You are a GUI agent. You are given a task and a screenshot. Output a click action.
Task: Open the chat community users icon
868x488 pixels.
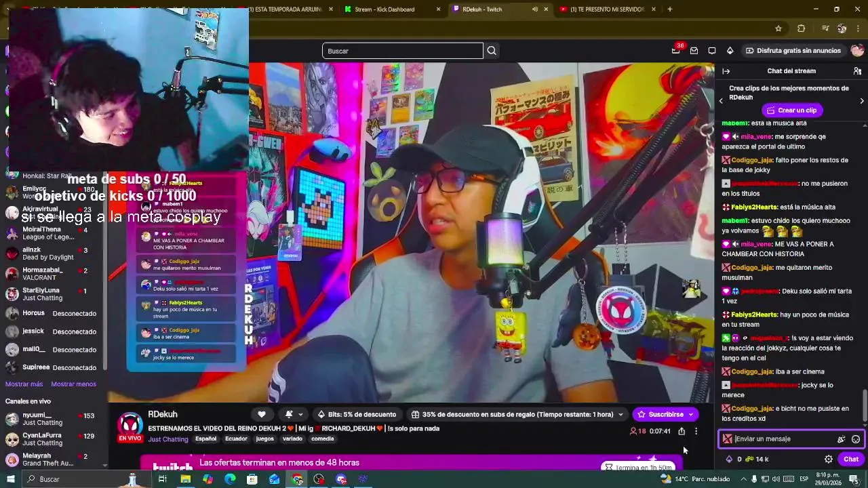pyautogui.click(x=857, y=71)
